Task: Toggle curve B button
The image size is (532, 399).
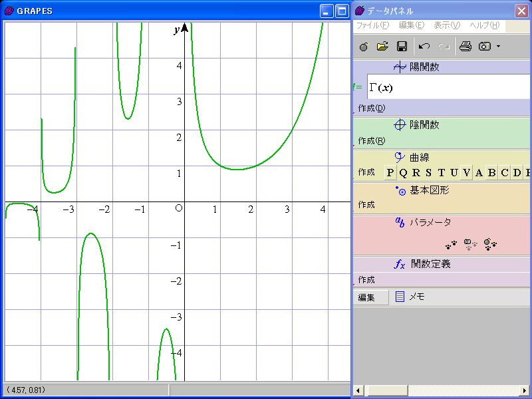Action: pos(492,173)
